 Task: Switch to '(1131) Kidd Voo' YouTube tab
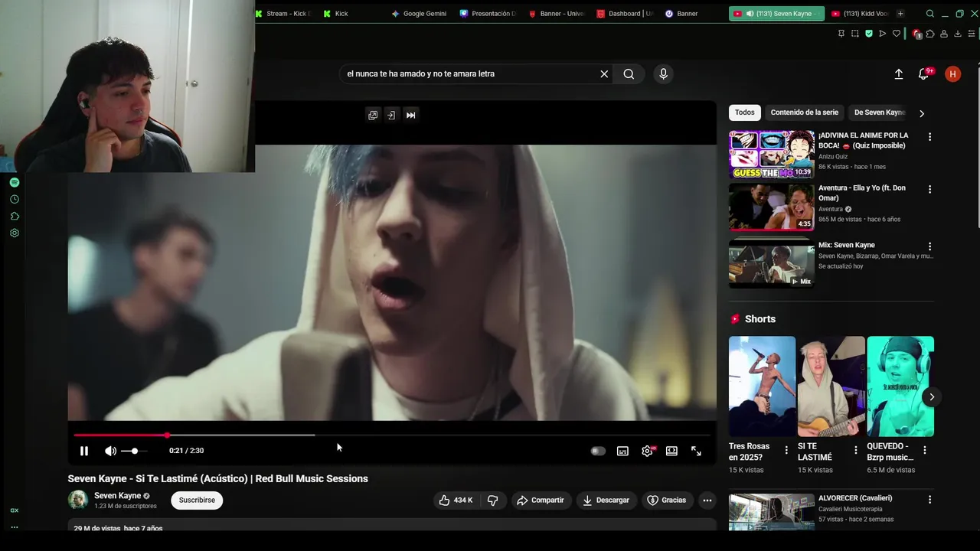point(859,14)
